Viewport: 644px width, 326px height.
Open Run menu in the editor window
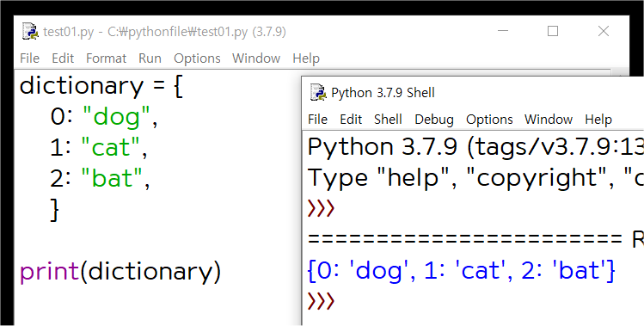(x=150, y=58)
